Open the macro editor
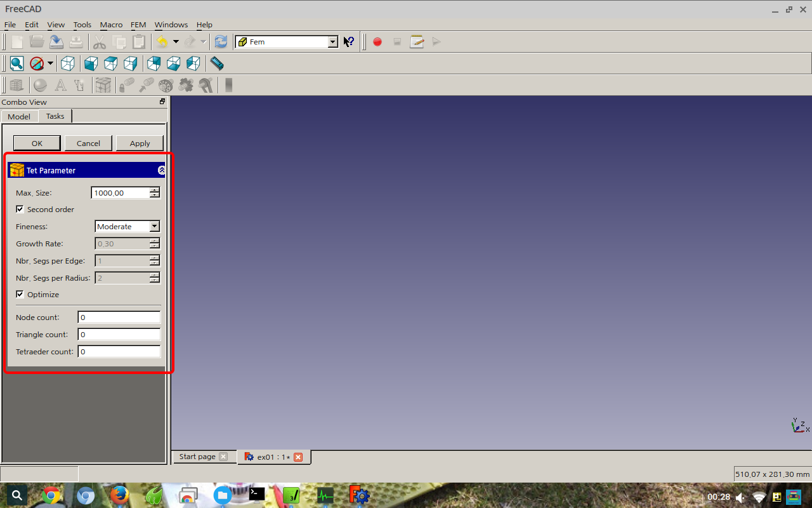Viewport: 812px width, 508px height. (416, 41)
